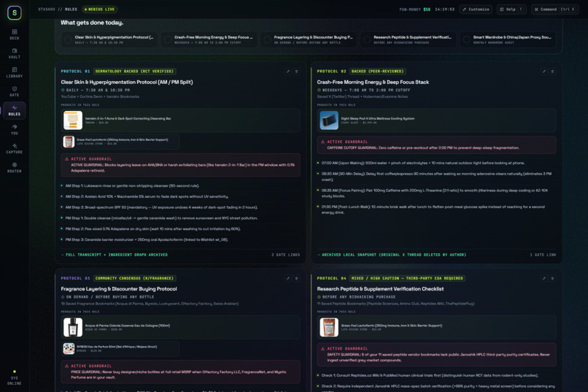Click clock icon beside Daily 7:30 AM schedule
This screenshot has width=588, height=392.
pyautogui.click(x=63, y=90)
